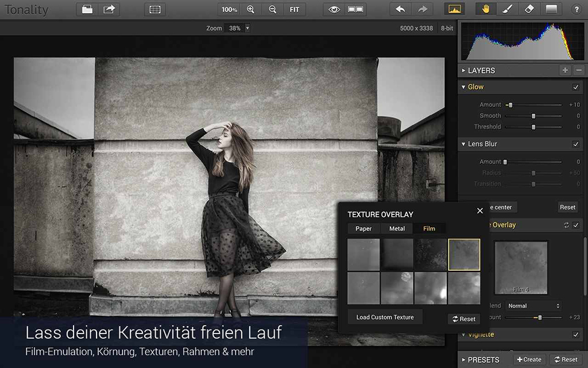588x368 pixels.
Task: Select the brush tool
Action: point(507,9)
